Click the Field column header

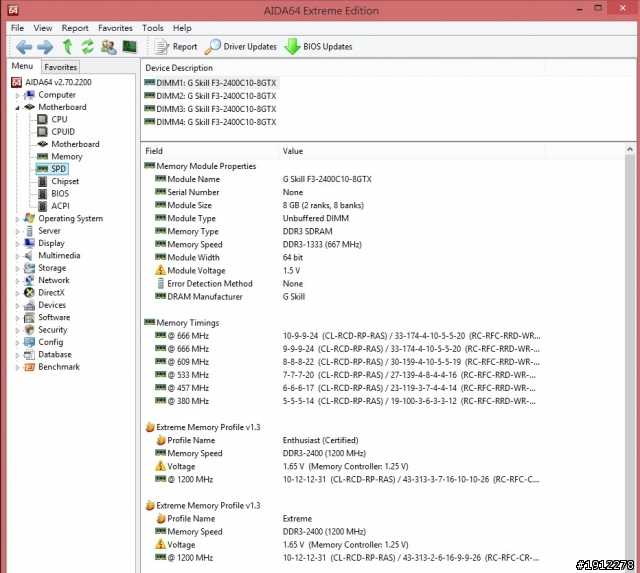(x=210, y=151)
